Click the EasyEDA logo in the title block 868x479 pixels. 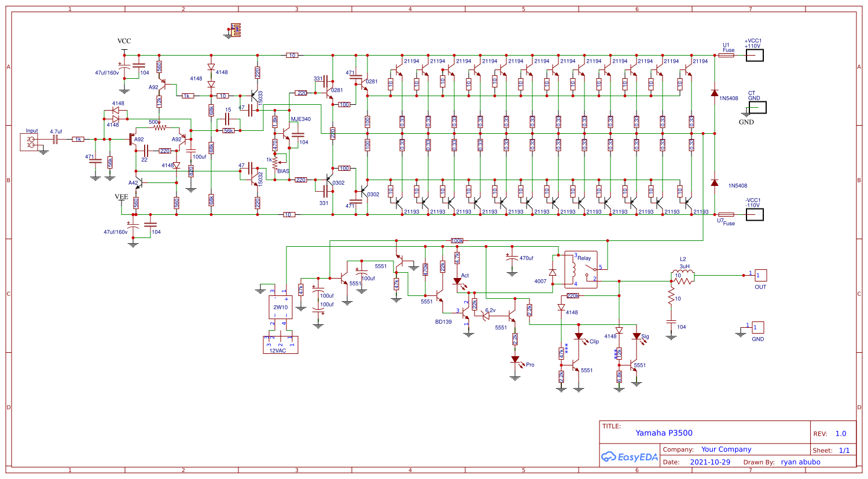pyautogui.click(x=630, y=457)
